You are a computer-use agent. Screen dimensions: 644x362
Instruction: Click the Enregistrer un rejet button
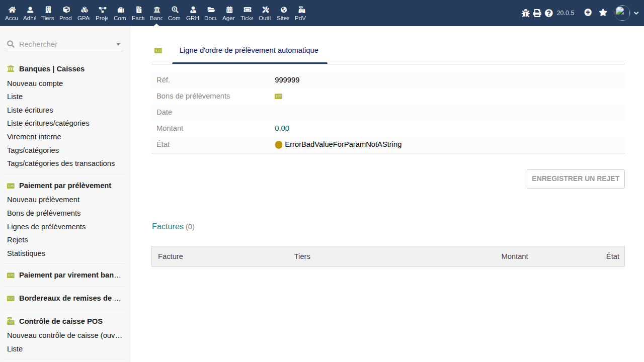[x=576, y=179]
